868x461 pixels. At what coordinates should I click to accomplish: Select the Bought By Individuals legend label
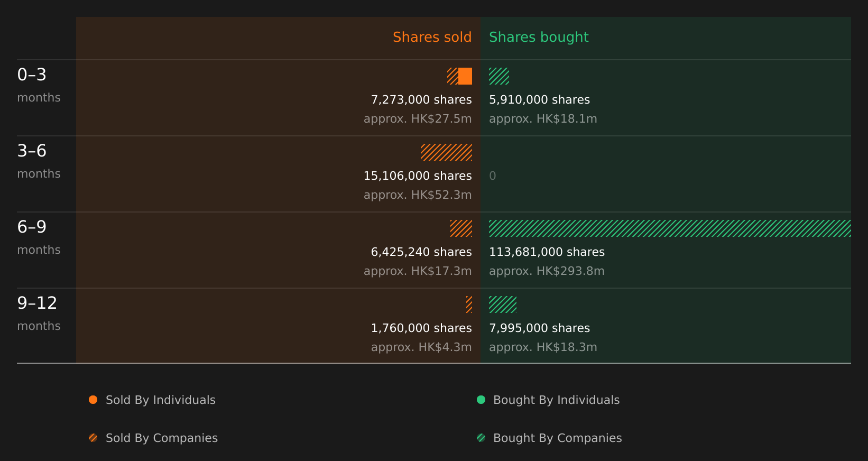(x=557, y=400)
